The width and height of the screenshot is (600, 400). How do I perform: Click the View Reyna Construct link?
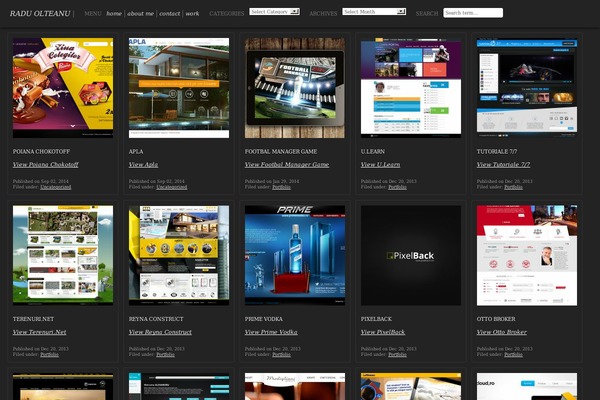[x=160, y=332]
